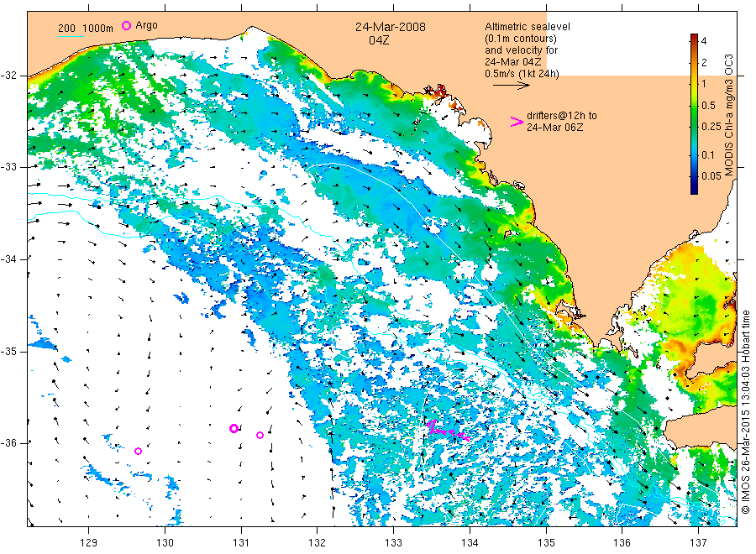The image size is (756, 554).
Task: Click the colorbar tick label 0.25
Action: [x=711, y=127]
